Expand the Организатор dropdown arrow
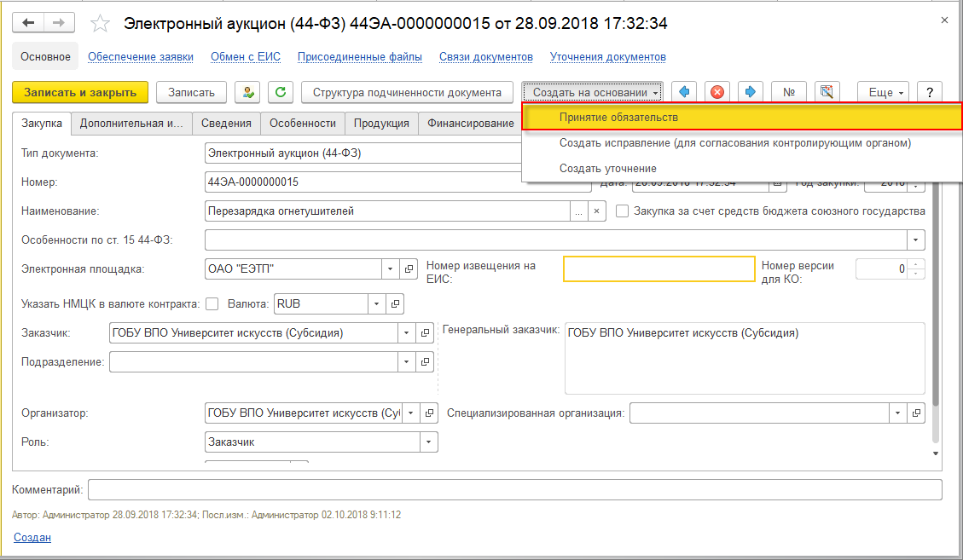Image resolution: width=963 pixels, height=560 pixels. point(411,413)
